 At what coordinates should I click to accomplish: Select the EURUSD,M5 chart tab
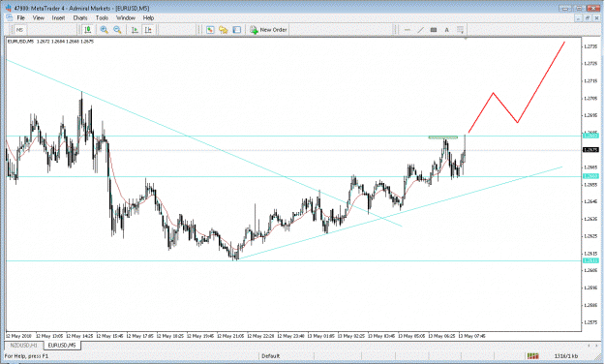62,345
